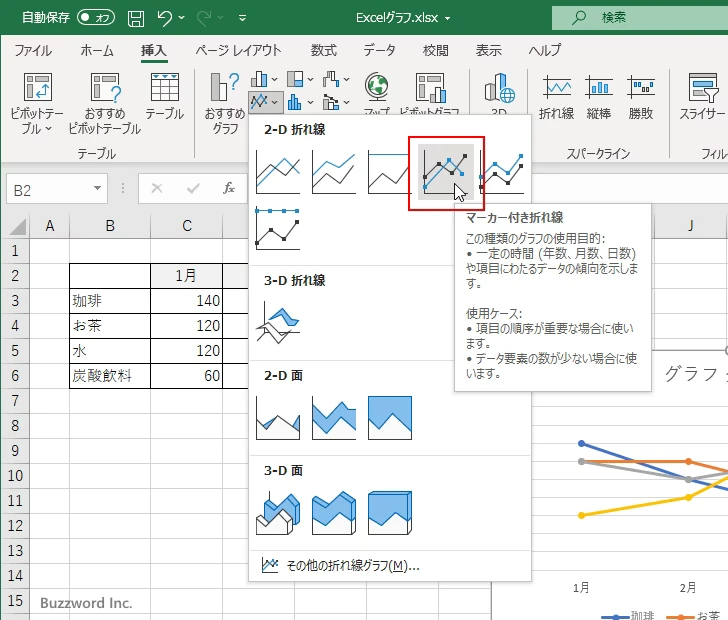Open the ページ レイアウト tab
The width and height of the screenshot is (728, 620).
point(238,50)
